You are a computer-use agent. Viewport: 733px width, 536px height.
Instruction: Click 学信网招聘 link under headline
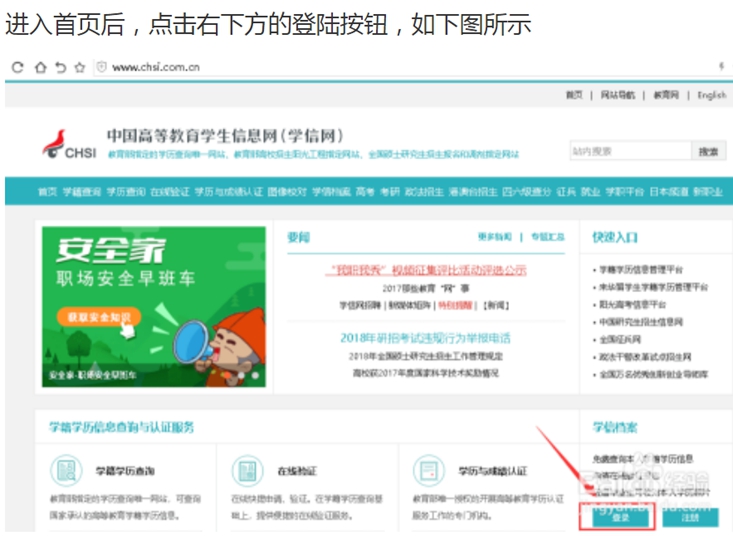tap(360, 306)
